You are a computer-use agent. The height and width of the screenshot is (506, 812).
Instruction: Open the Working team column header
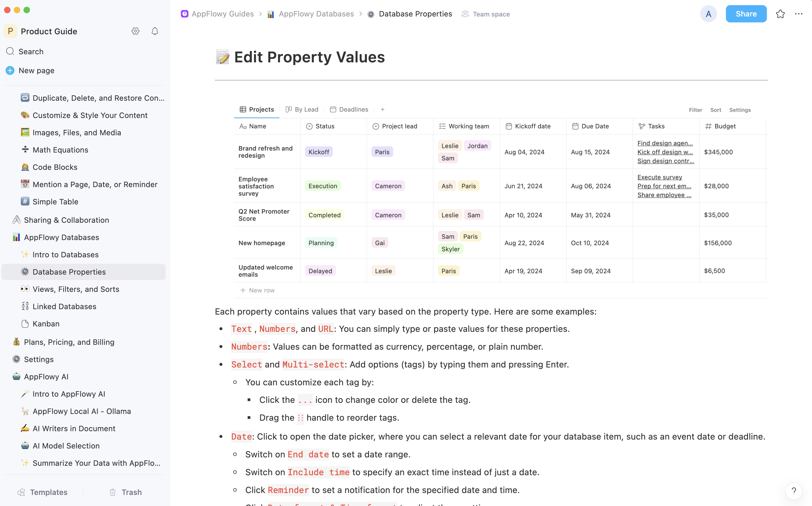pyautogui.click(x=466, y=126)
